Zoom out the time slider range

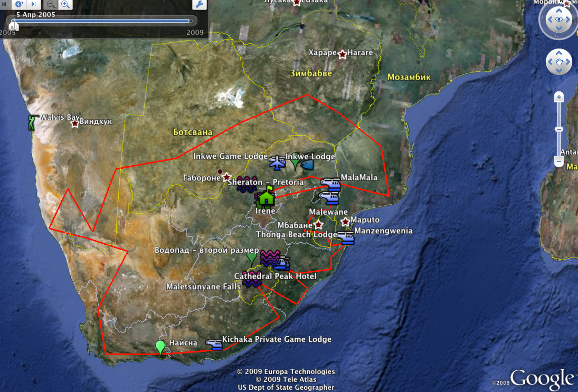tap(51, 4)
